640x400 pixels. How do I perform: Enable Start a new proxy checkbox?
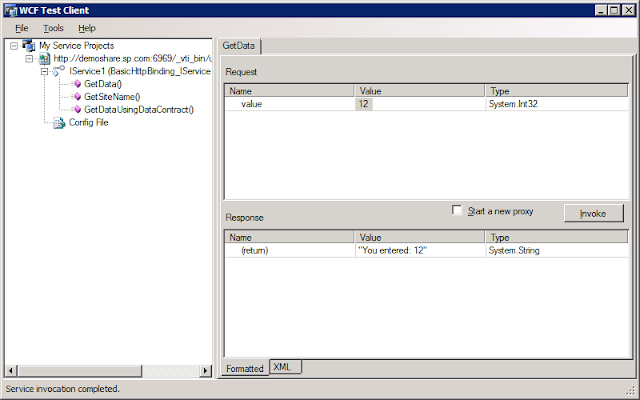pyautogui.click(x=457, y=210)
